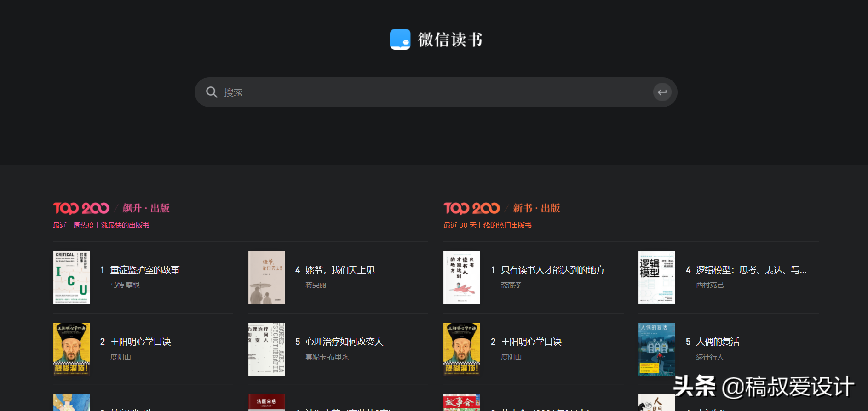Open book title 逻辑模型：思考、表达、写...
868x411 pixels.
[751, 270]
